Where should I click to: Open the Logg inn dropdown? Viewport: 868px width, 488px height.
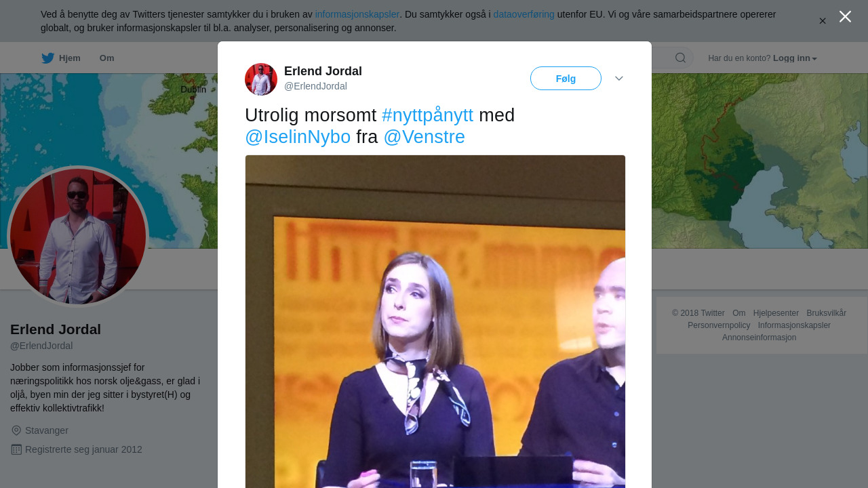point(795,58)
